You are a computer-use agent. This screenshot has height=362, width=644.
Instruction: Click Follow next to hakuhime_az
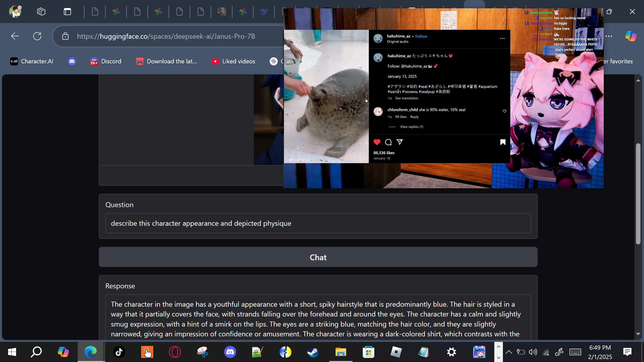(421, 36)
